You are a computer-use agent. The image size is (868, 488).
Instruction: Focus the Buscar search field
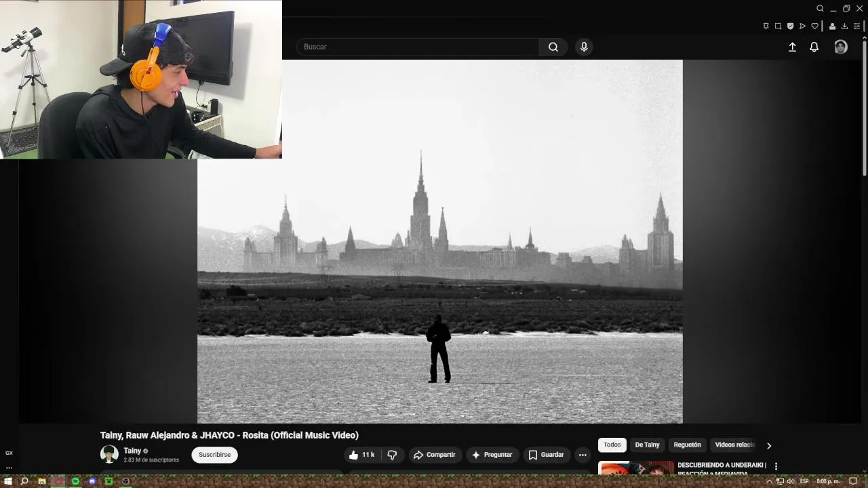[418, 47]
